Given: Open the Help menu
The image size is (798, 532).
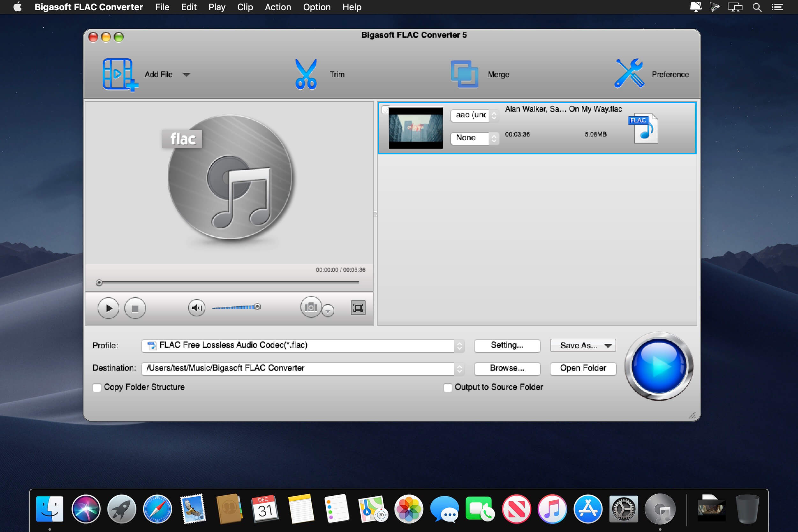Looking at the screenshot, I should click(x=352, y=7).
